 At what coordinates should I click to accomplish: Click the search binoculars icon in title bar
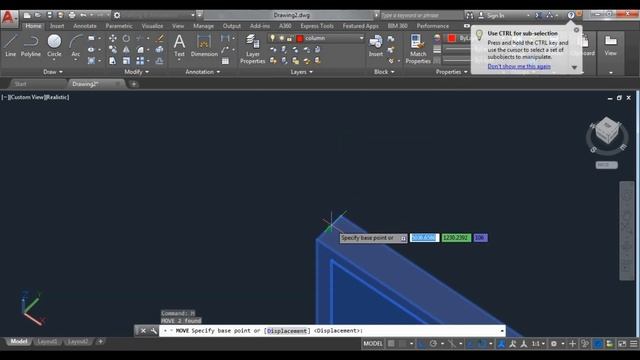(x=470, y=15)
